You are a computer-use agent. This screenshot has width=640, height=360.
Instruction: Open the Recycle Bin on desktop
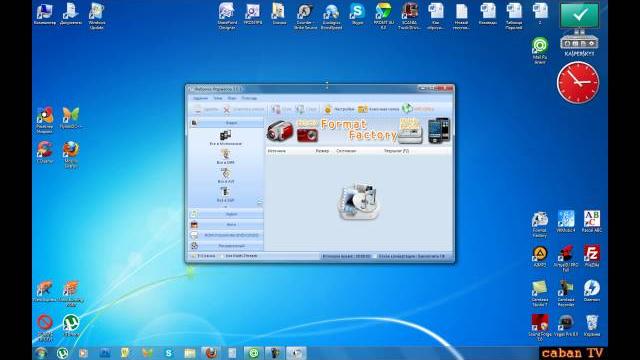(592, 326)
